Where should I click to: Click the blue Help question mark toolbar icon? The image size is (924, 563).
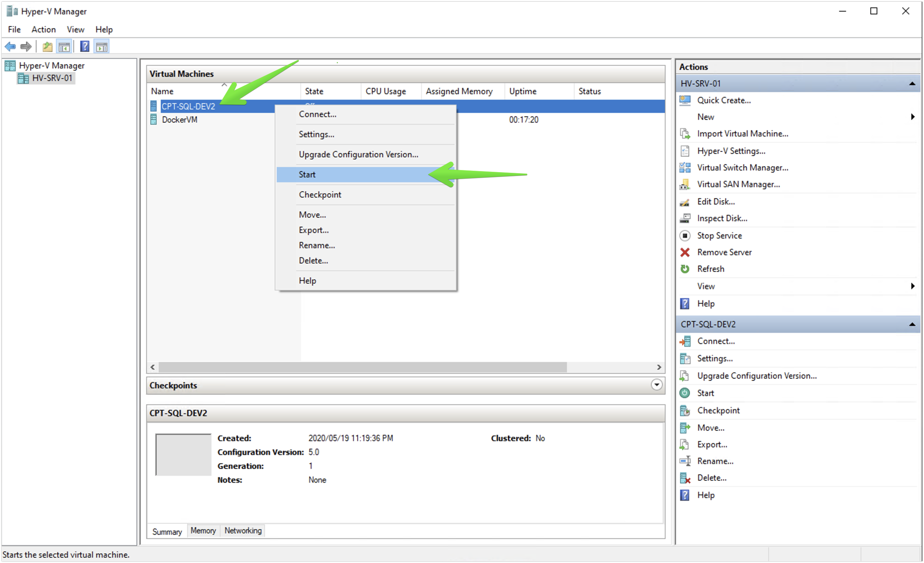pyautogui.click(x=85, y=47)
